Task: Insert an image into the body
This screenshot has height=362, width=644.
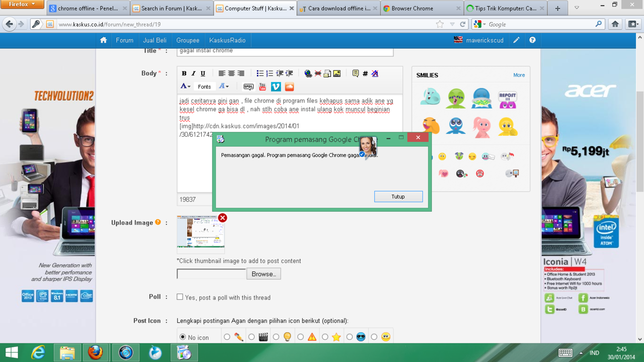Action: coord(336,73)
